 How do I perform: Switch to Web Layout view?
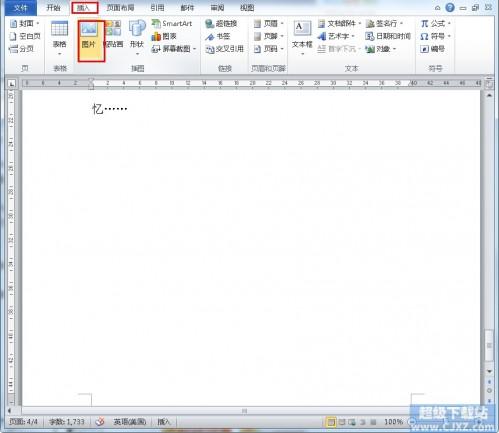[x=352, y=422]
